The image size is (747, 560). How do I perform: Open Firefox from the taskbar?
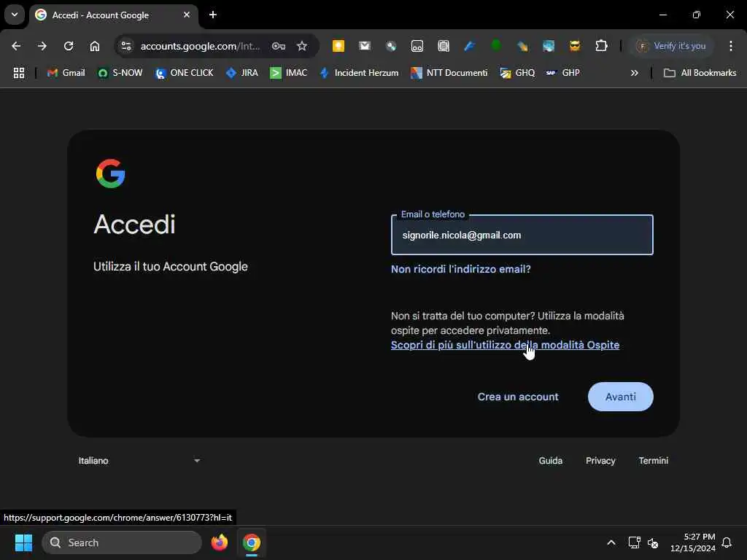point(220,542)
